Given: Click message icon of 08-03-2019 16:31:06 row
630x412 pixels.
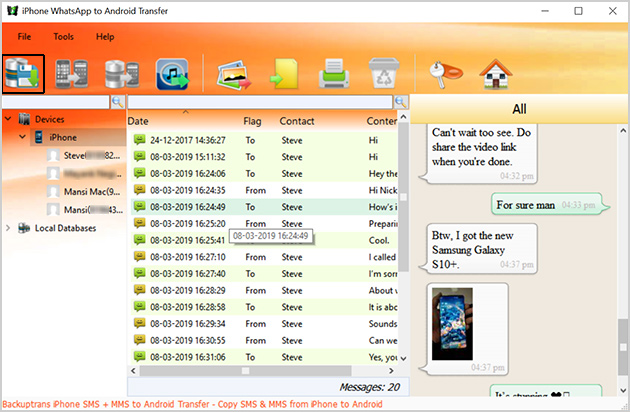Looking at the screenshot, I should point(139,357).
